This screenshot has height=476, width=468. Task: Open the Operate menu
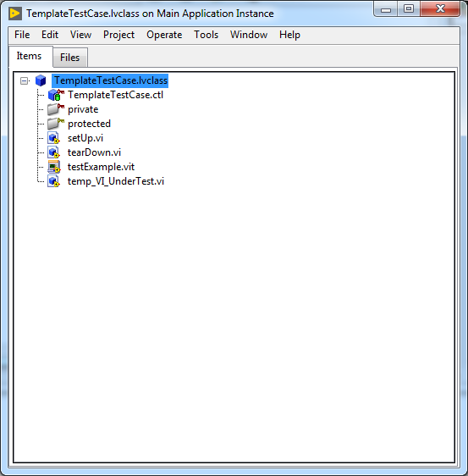pos(164,35)
